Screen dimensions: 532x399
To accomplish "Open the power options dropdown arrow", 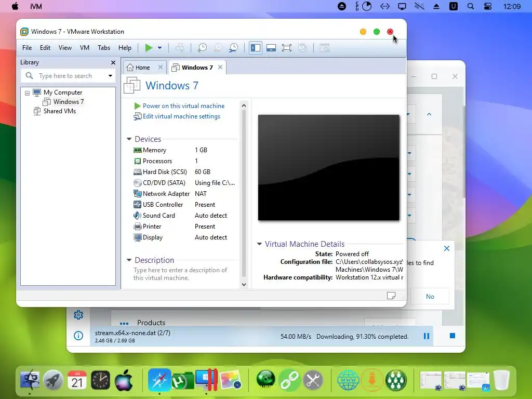I will click(x=160, y=48).
